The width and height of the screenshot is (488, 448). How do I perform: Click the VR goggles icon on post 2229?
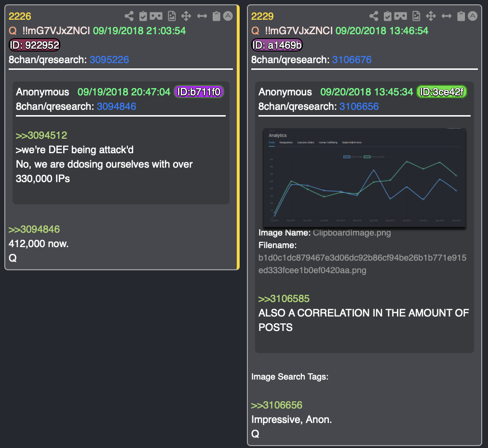401,16
